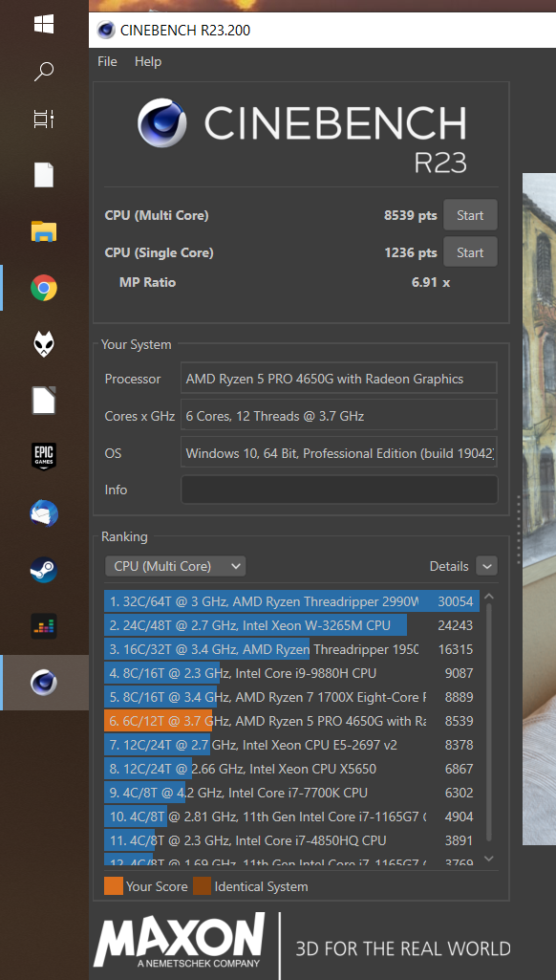Select the Threadripper 1950 ranking row
Image resolution: width=556 pixels, height=980 pixels.
[292, 649]
